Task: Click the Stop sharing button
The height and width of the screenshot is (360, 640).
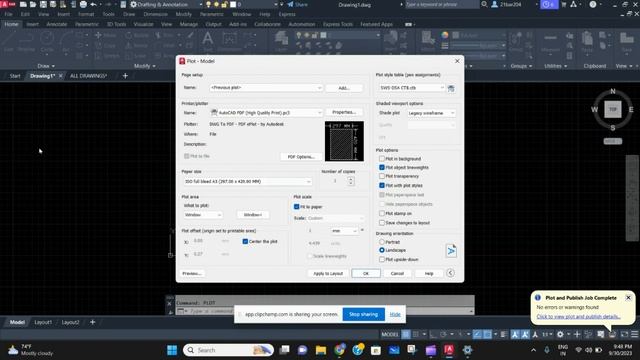Action: pos(363,314)
